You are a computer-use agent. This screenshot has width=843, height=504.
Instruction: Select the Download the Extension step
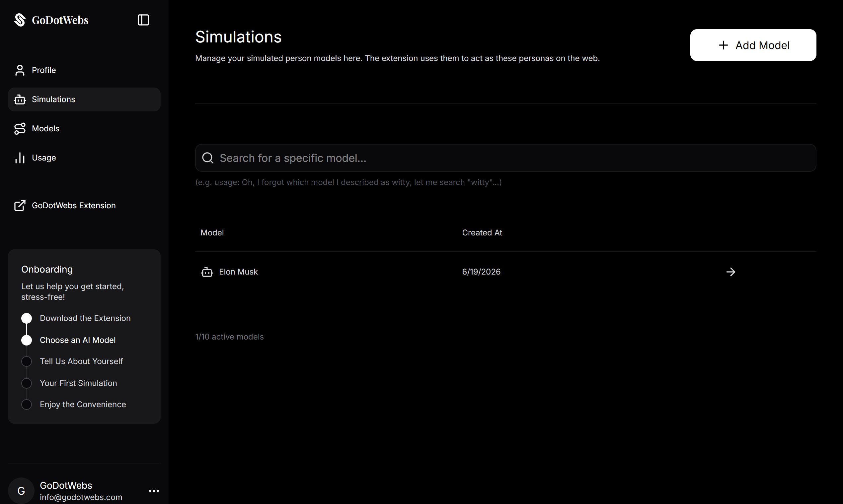[85, 318]
